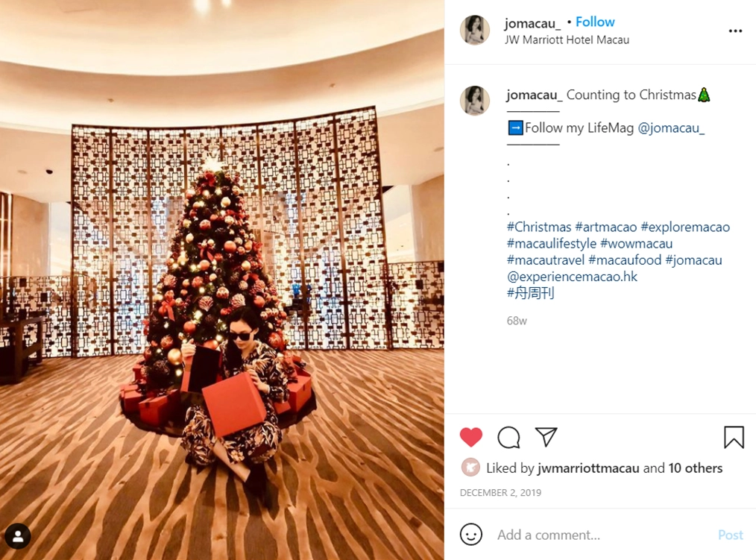The image size is (756, 560).
Task: Open jomacau_ profile picture in header
Action: [474, 30]
